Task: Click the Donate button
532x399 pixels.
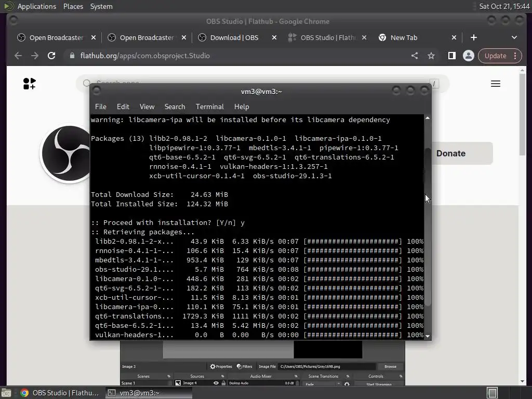Action: (x=461, y=153)
